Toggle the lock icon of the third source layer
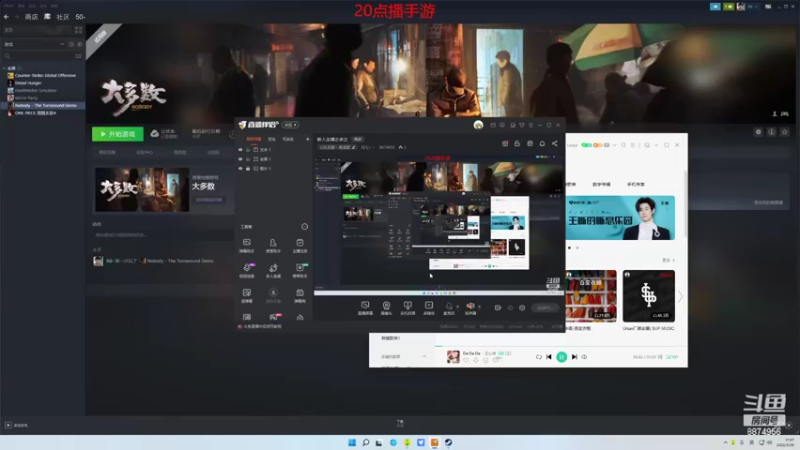 pyautogui.click(x=248, y=168)
